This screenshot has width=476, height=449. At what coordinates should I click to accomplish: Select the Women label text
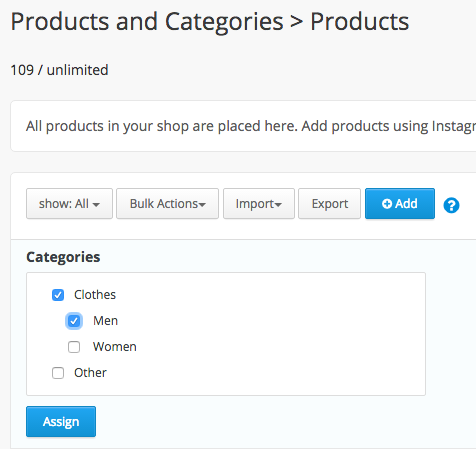tap(115, 347)
